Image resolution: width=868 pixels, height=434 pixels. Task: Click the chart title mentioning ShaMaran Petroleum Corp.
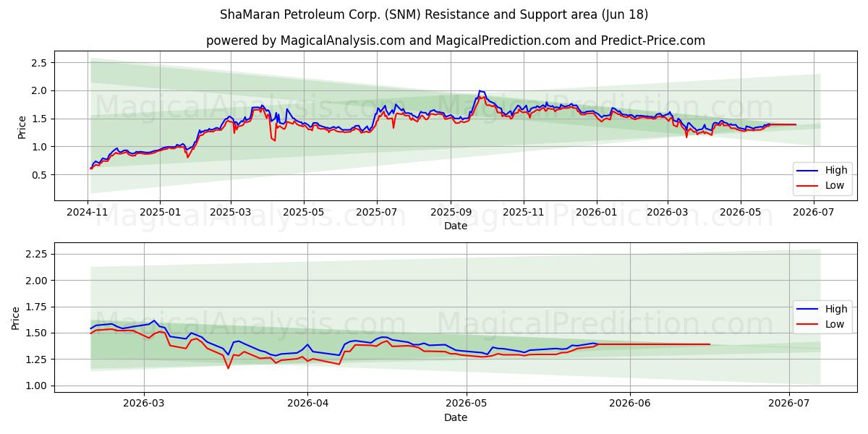[x=434, y=14]
